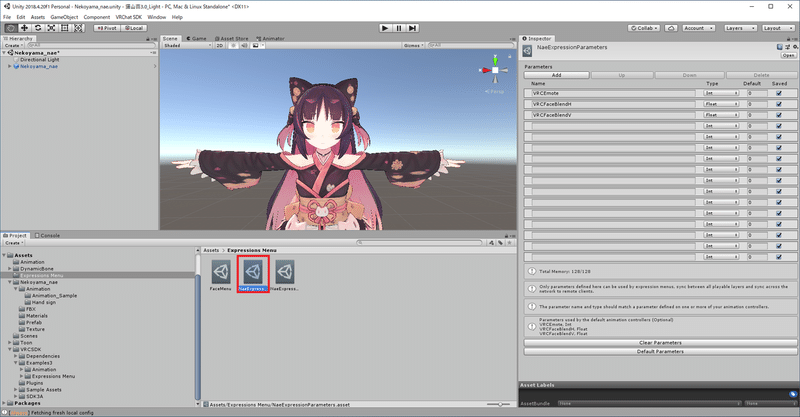The image size is (800, 417).
Task: Click the Inspector preset sliders icon
Action: (788, 47)
